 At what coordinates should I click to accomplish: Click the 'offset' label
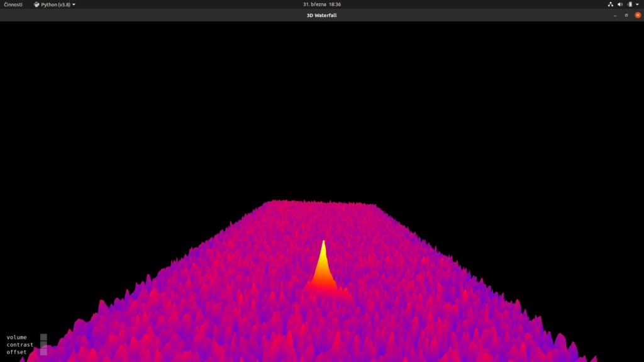click(16, 352)
